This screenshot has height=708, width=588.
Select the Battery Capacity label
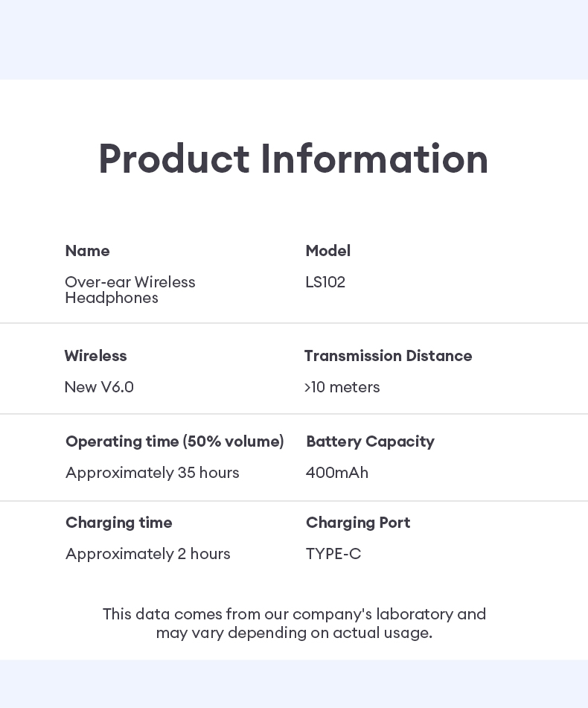coord(370,441)
